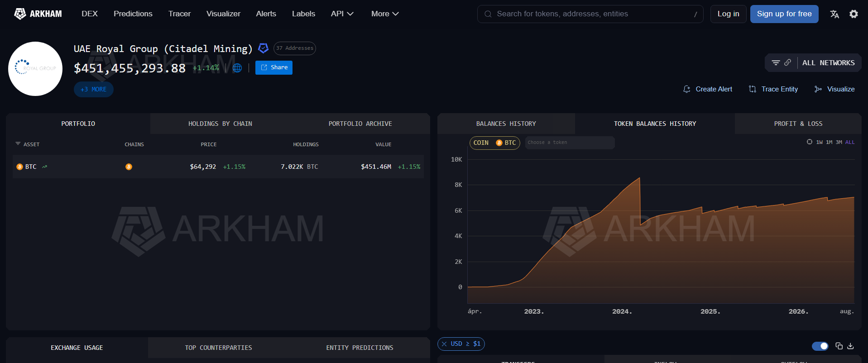The height and width of the screenshot is (363, 868).
Task: Click Trace Entity
Action: (x=773, y=89)
